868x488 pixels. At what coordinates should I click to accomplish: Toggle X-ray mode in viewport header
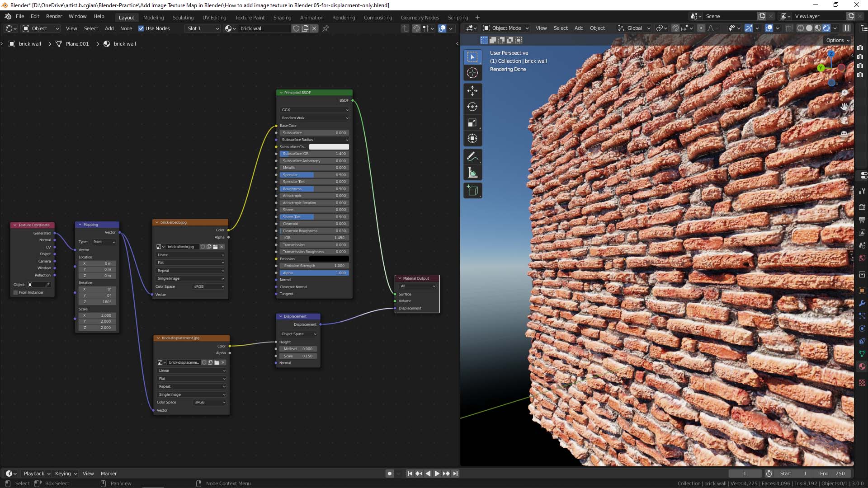(x=789, y=28)
